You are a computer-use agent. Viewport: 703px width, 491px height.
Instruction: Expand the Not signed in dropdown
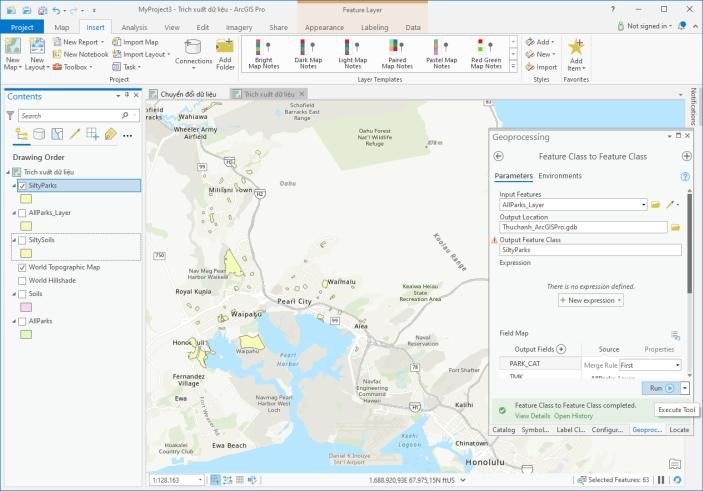coord(670,26)
